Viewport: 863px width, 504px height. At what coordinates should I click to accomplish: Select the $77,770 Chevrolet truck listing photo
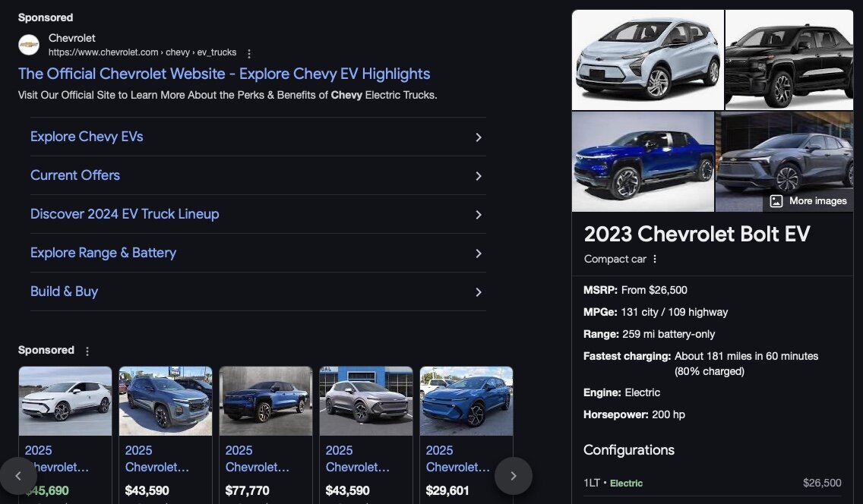[x=266, y=401]
